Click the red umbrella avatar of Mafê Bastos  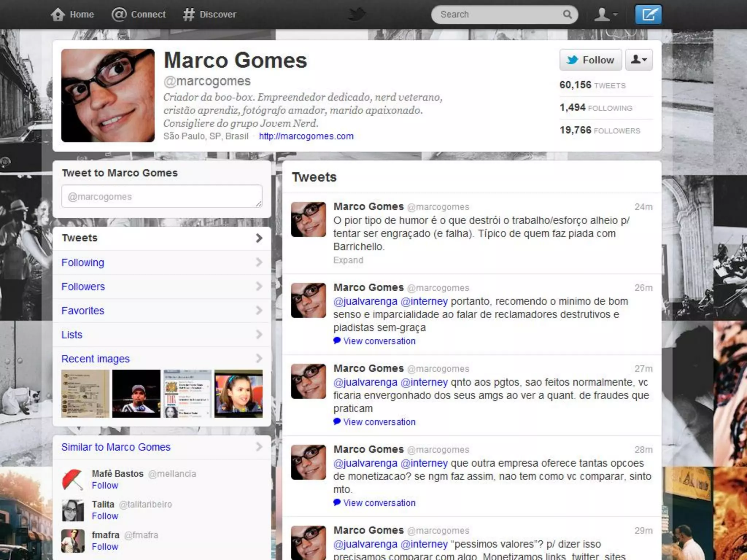pos(73,479)
